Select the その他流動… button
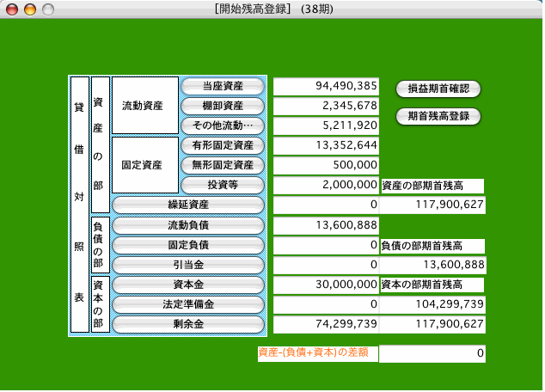 click(223, 126)
